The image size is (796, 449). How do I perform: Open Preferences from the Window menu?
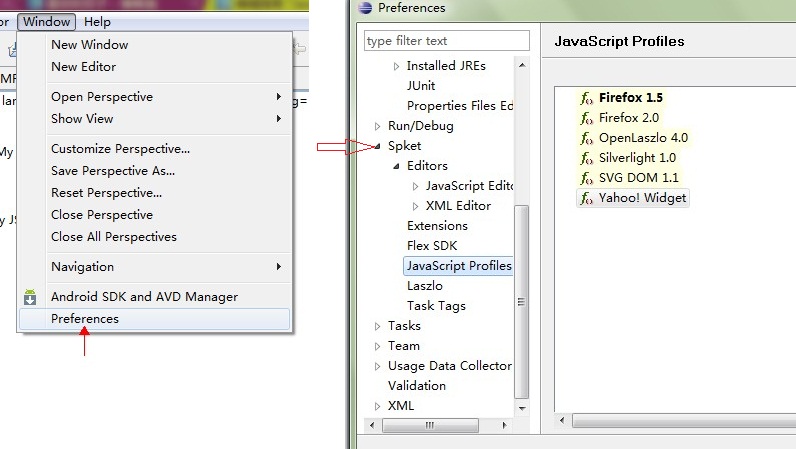coord(85,319)
